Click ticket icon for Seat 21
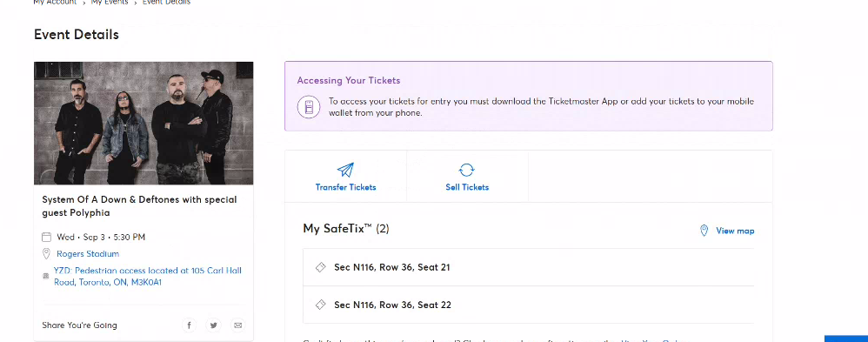Screen dimensions: 868x342 (320, 267)
